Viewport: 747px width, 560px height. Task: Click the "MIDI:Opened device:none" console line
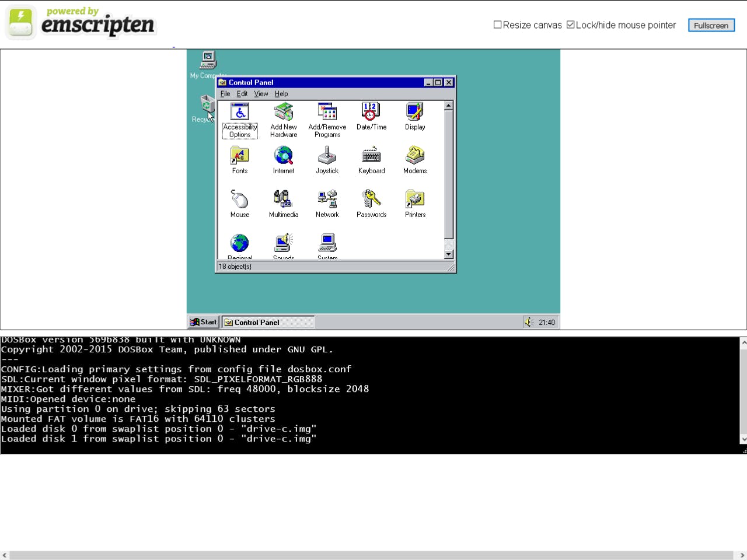tap(68, 399)
